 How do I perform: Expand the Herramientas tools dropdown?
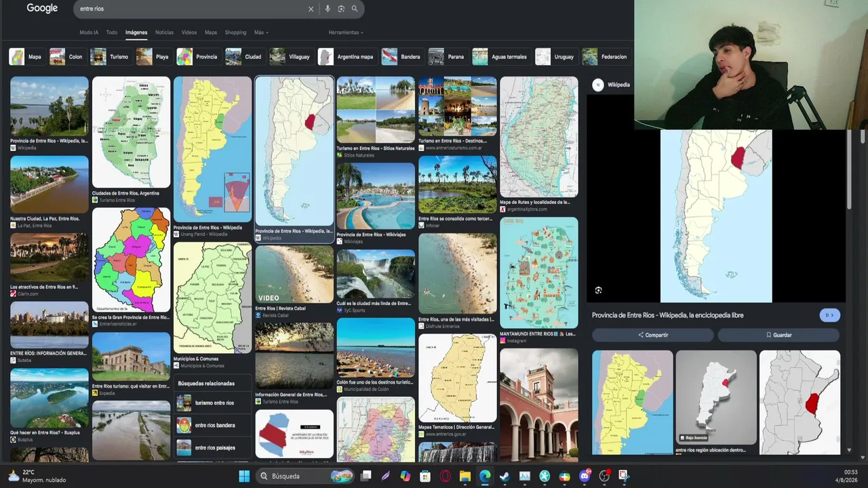coord(346,33)
